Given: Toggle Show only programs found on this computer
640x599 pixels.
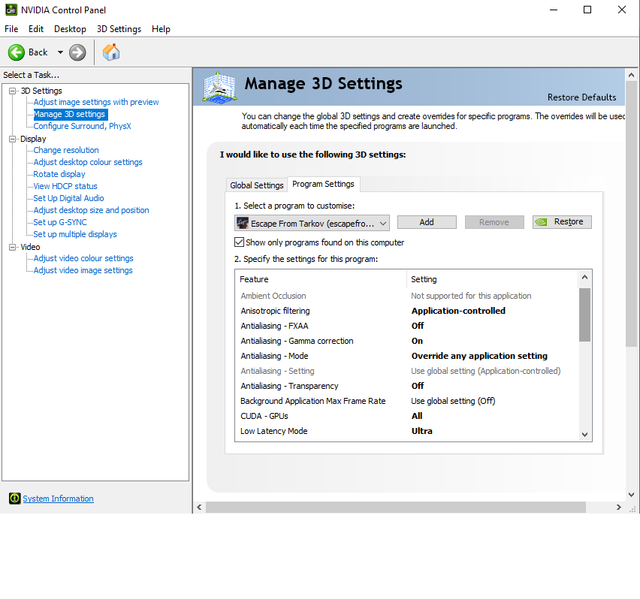Looking at the screenshot, I should click(x=239, y=242).
